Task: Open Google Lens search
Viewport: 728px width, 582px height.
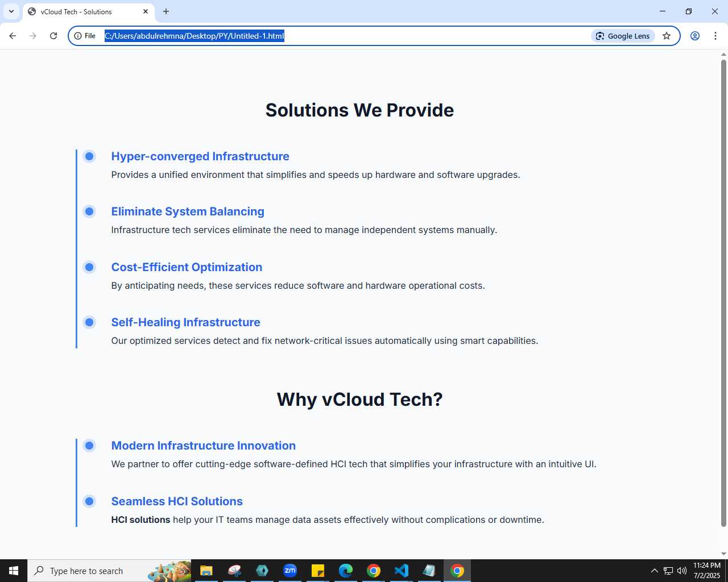Action: click(623, 36)
